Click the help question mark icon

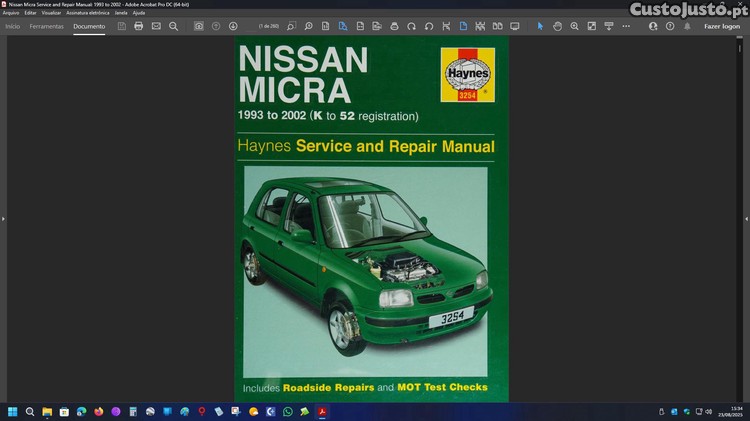(670, 26)
